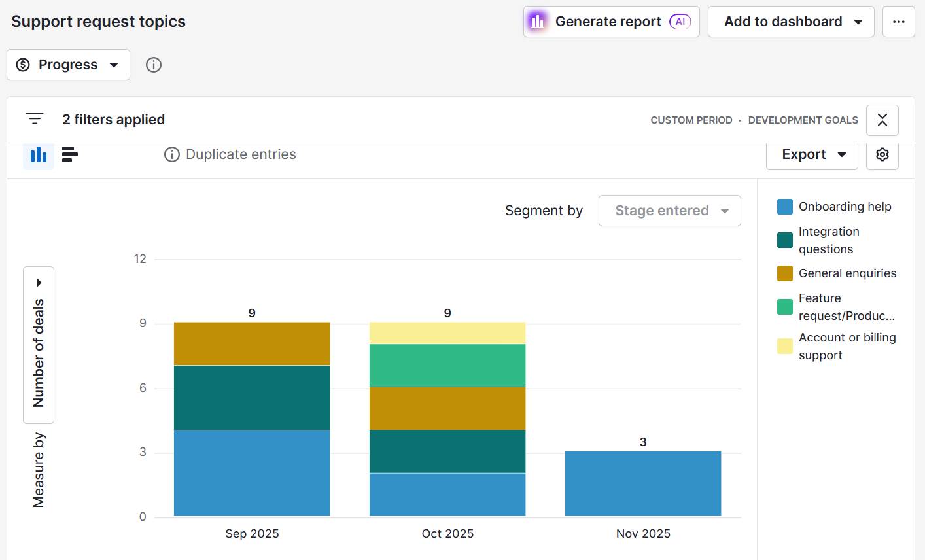Click the dollar icon inside the Progress button
Viewport: 925px width, 560px height.
click(x=22, y=64)
